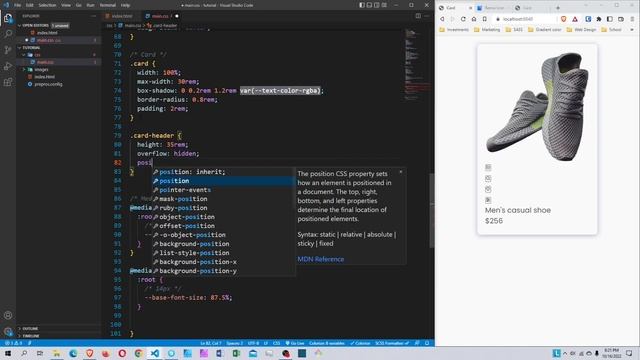Collapse the Open Editors section
This screenshot has width=640, height=360.
(x=19, y=25)
